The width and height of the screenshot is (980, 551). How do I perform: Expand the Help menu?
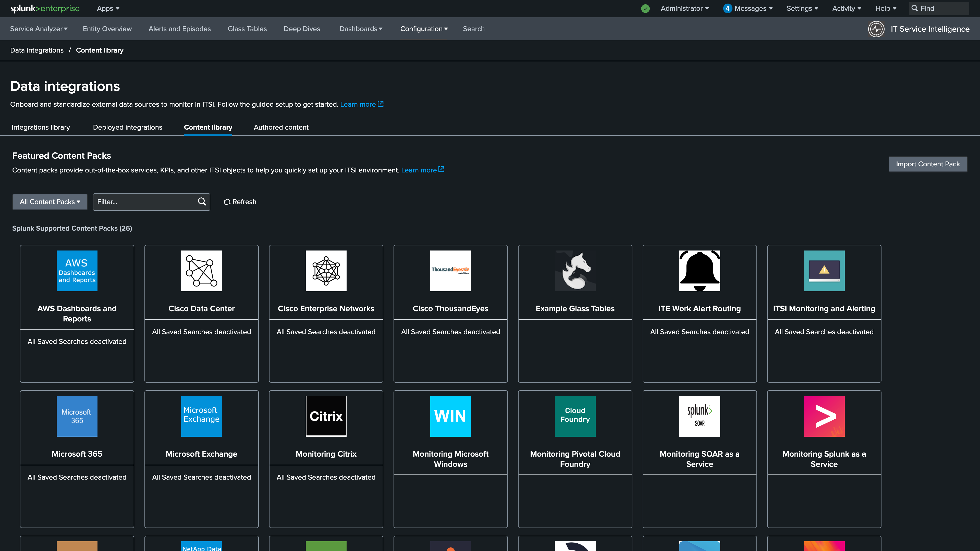pyautogui.click(x=886, y=8)
